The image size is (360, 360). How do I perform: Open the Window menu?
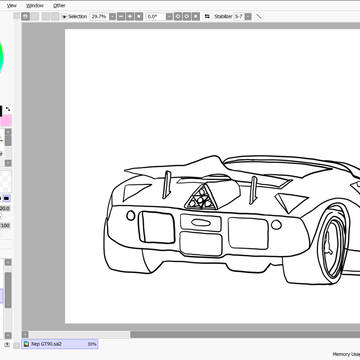(x=35, y=6)
